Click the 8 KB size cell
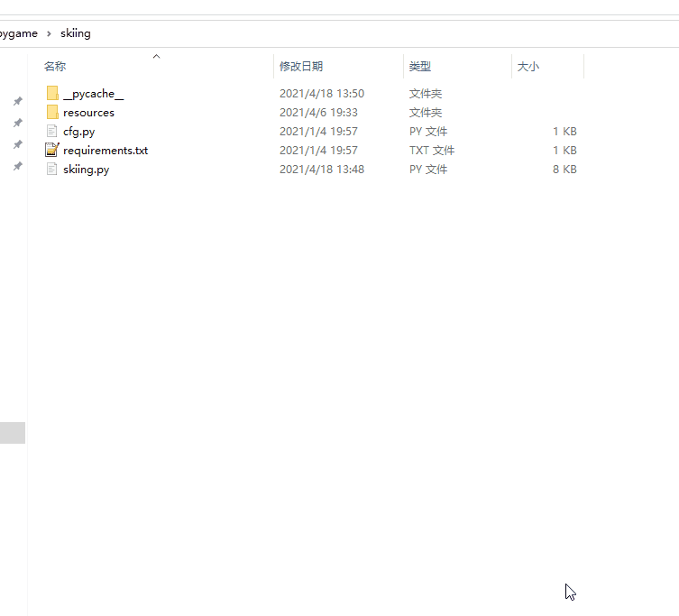The image size is (679, 616). pos(564,170)
